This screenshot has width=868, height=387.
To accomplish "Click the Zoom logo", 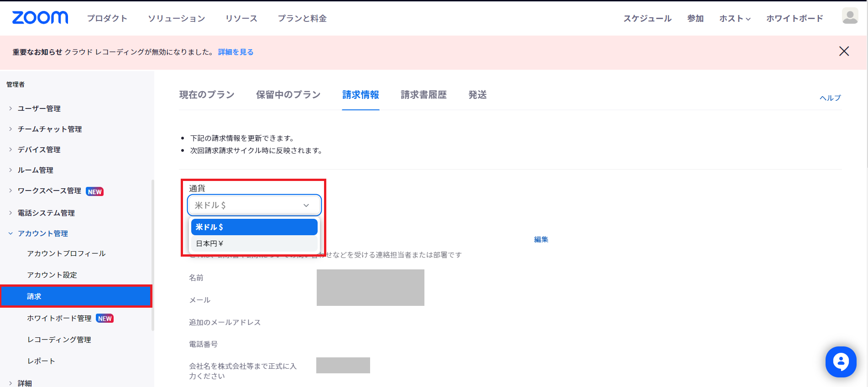I will pyautogui.click(x=40, y=18).
